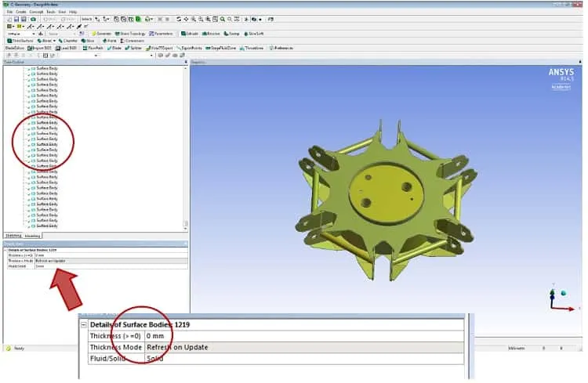
Task: Select the Sweep feature
Action: pos(232,34)
